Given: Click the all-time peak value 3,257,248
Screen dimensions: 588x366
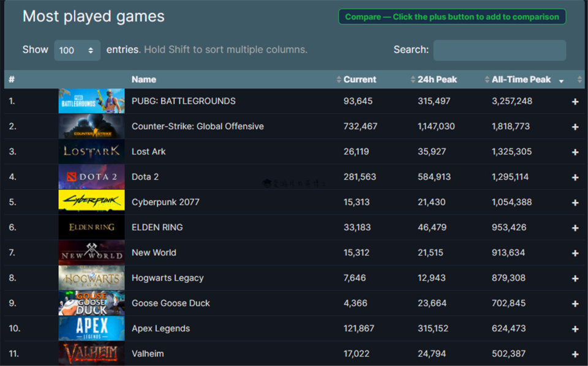Looking at the screenshot, I should click(x=512, y=101).
